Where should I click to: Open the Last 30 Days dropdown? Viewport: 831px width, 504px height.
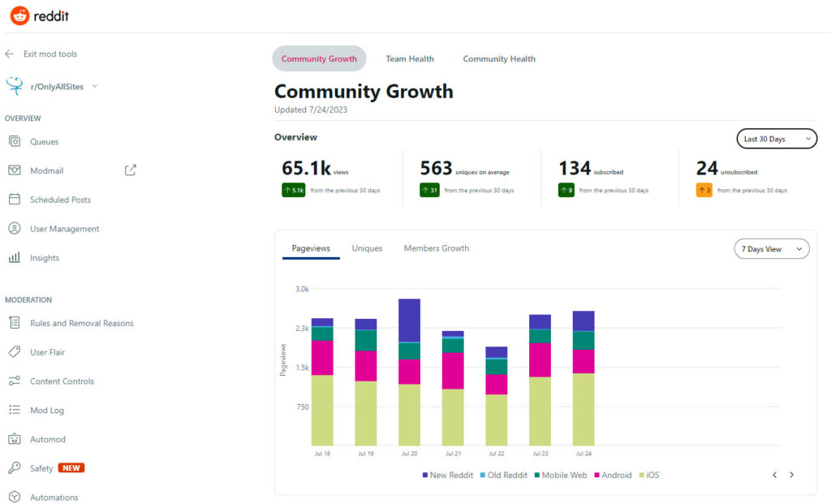point(776,139)
